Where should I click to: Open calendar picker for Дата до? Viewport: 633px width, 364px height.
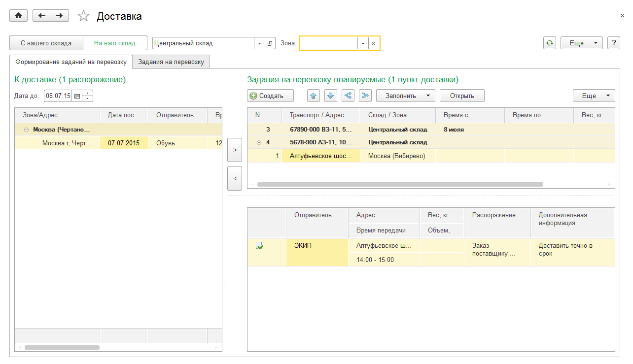click(77, 96)
